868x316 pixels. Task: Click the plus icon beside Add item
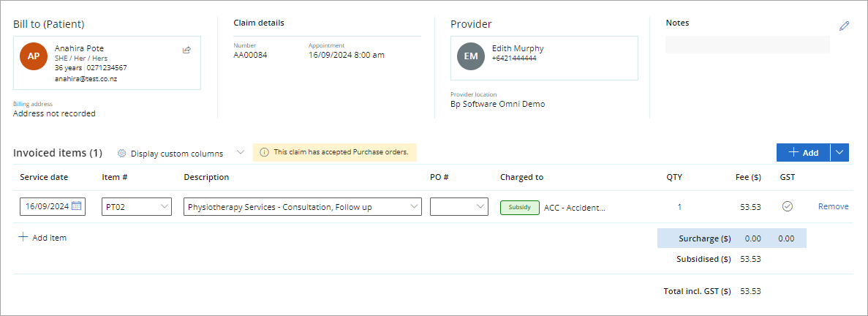point(23,238)
